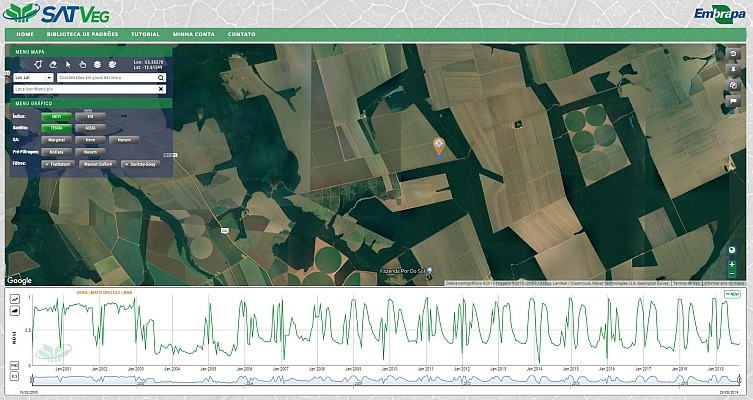Export the chart as PNG
This screenshot has height=400, width=753.
15,366
